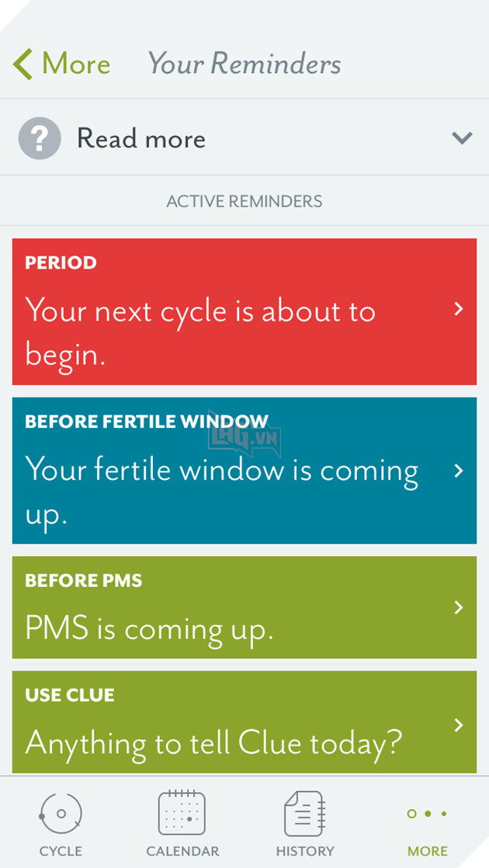Tap the Calendar icon in bottom bar
This screenshot has width=489, height=868.
coord(182,814)
